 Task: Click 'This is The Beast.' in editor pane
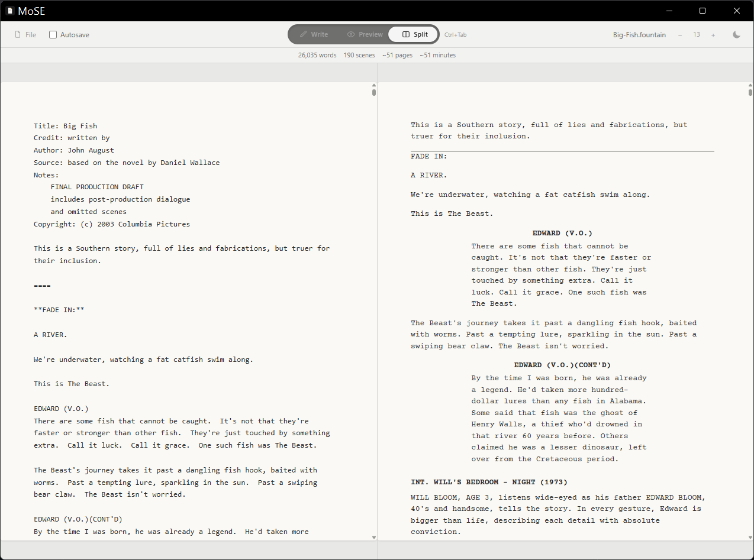(x=72, y=384)
